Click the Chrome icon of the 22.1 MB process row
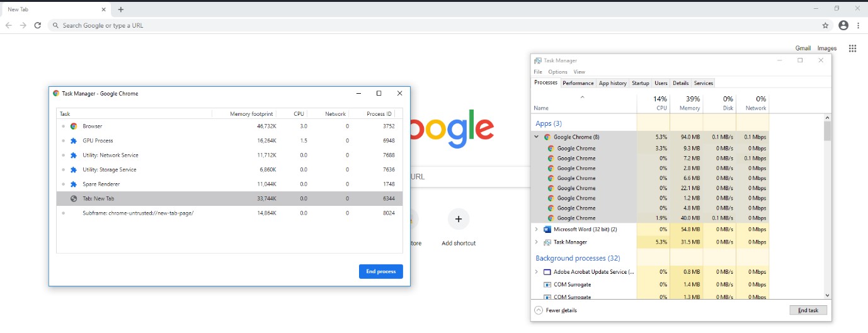 (551, 188)
